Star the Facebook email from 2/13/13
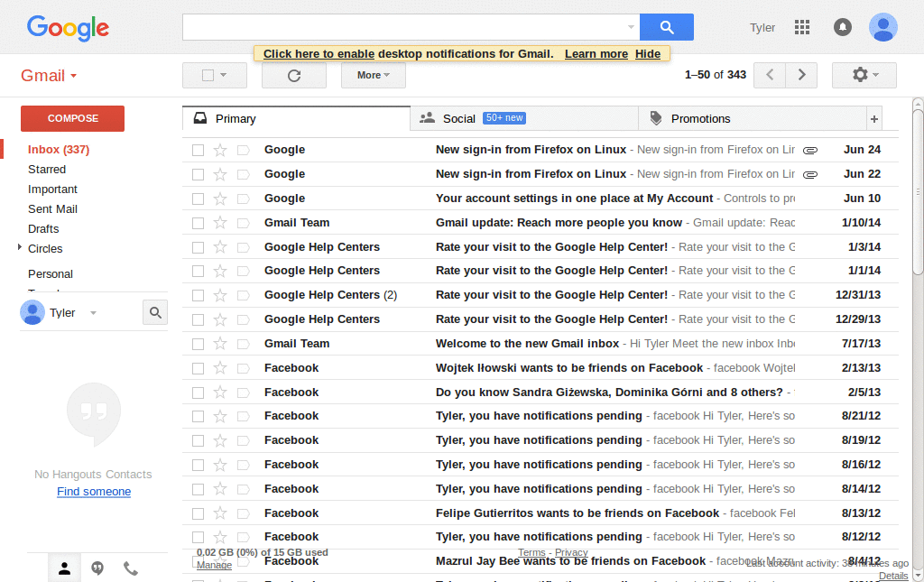 point(220,368)
